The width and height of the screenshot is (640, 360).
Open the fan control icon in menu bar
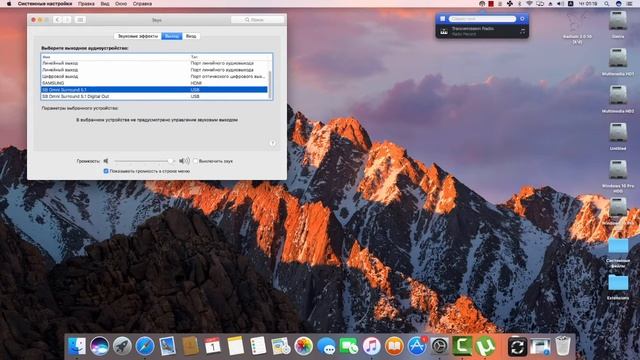coord(510,4)
